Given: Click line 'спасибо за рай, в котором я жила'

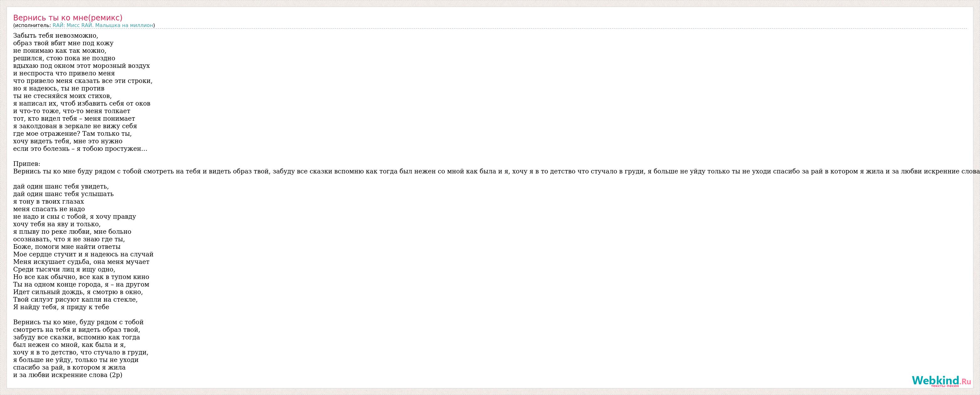Looking at the screenshot, I should pyautogui.click(x=69, y=368).
